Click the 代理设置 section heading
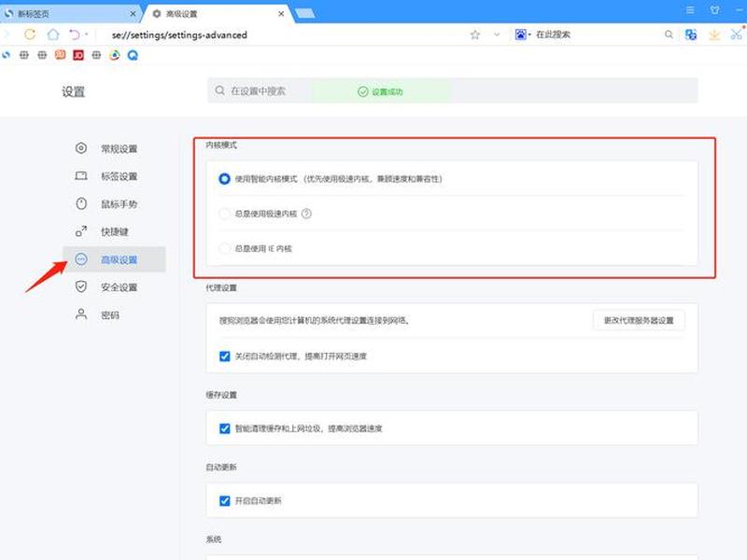747x560 pixels. pos(221,287)
